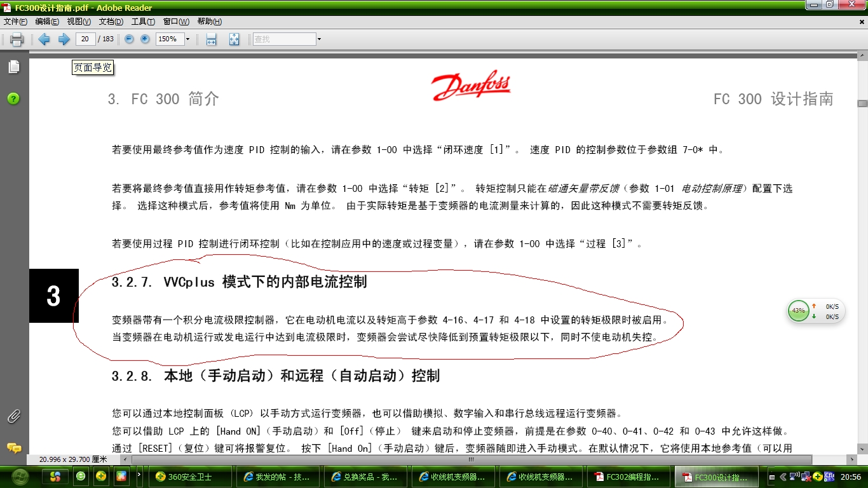Open the 工具(T) menu
Image resolution: width=868 pixels, height=488 pixels.
pos(144,22)
